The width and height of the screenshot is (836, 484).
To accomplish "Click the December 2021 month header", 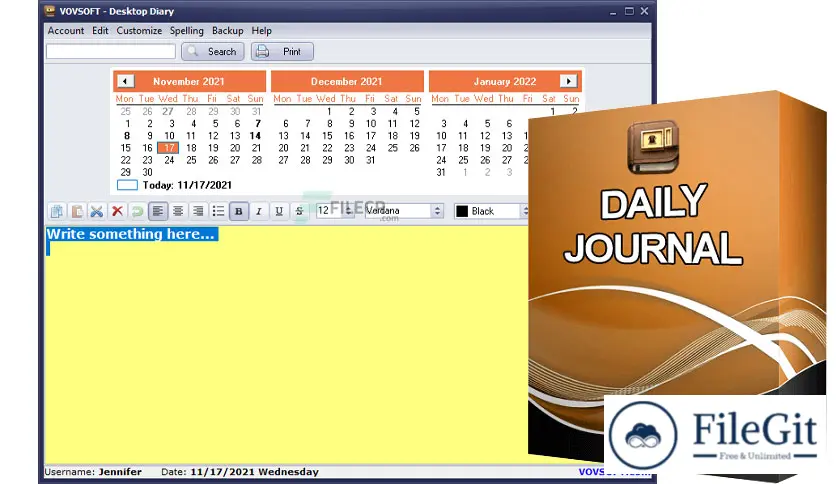I will tap(347, 82).
